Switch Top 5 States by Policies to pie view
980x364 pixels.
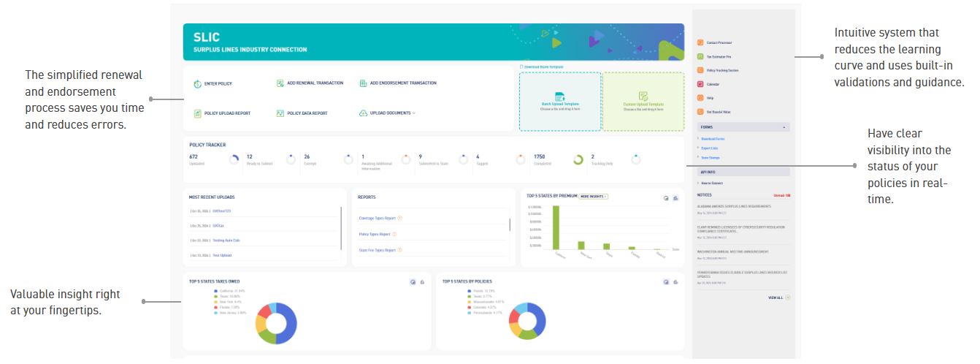tap(666, 281)
